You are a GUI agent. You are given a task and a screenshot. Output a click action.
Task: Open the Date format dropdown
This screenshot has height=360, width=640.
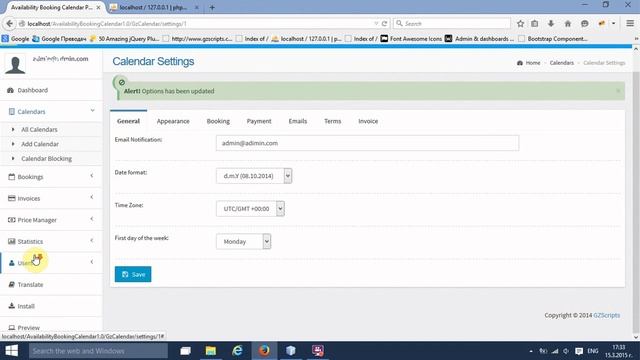click(x=254, y=176)
